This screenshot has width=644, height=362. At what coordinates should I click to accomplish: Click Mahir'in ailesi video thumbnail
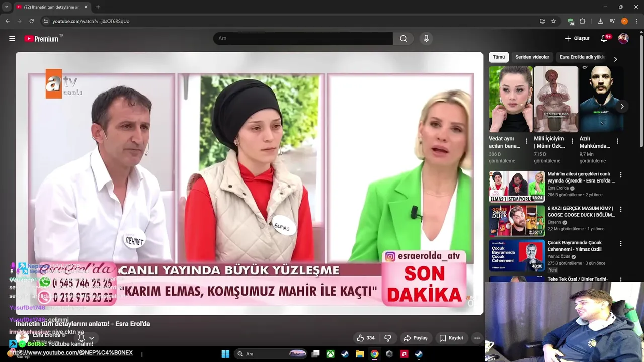(517, 187)
